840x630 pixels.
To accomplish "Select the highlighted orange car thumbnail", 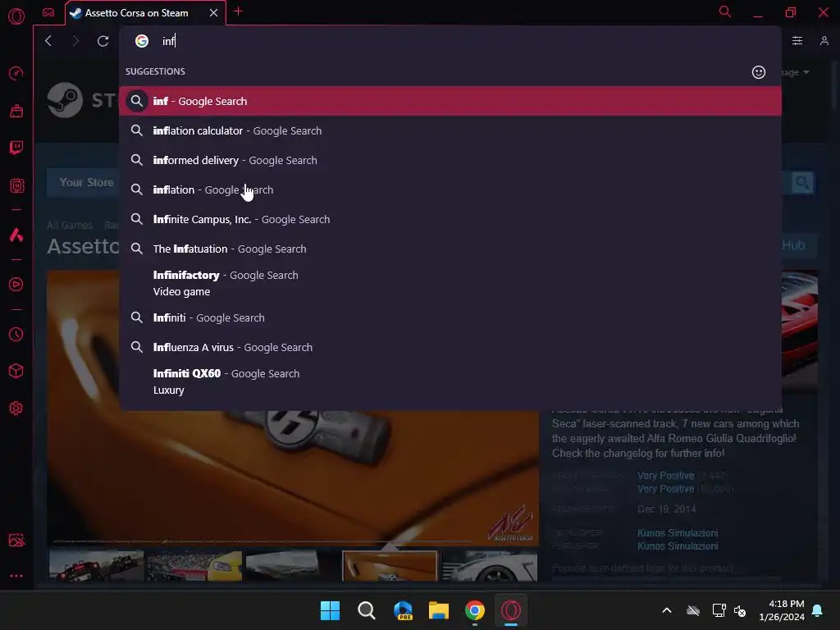I will click(x=390, y=565).
